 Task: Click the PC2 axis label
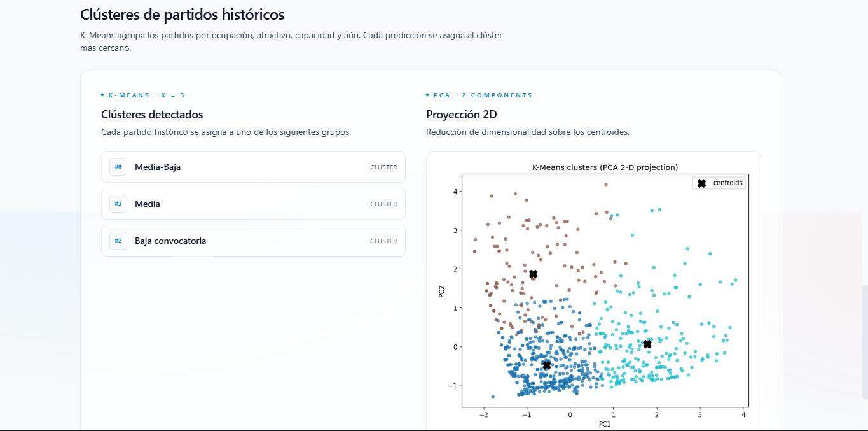tap(442, 290)
